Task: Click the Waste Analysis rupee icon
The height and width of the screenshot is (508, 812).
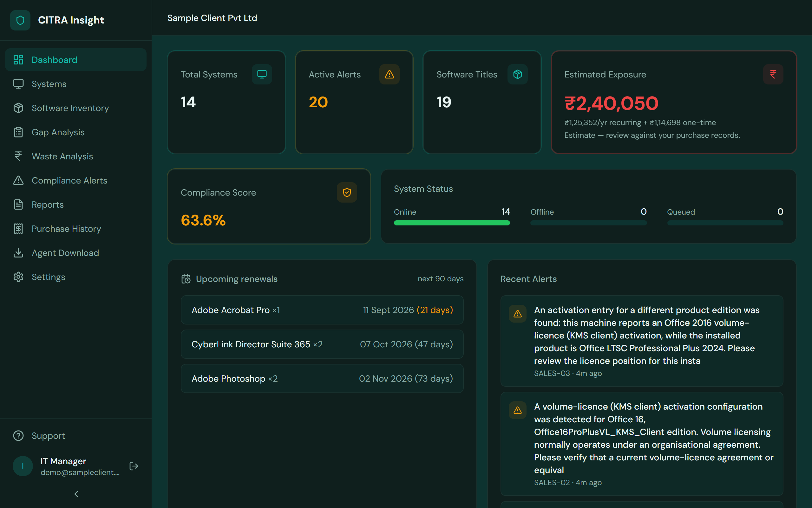Action: 18,156
